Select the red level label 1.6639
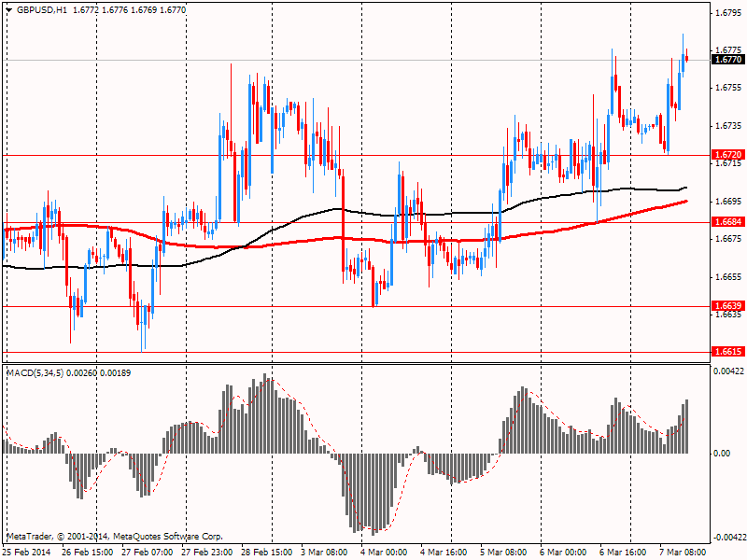This screenshot has width=747, height=560. (x=727, y=306)
